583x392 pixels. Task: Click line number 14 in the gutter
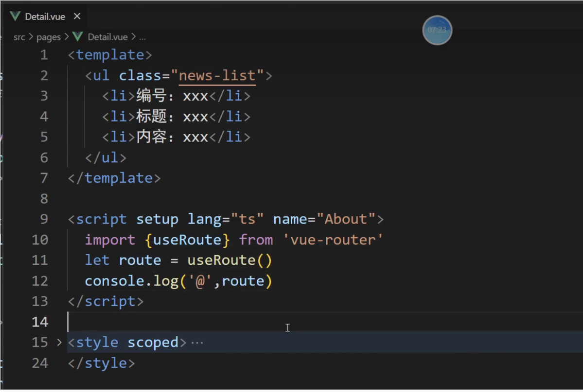click(x=40, y=322)
